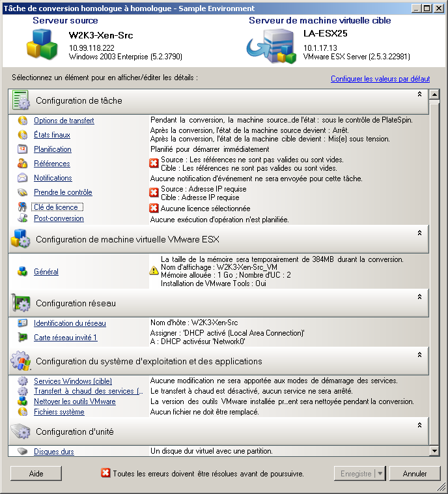Click the Identification du réseau icon
This screenshot has width=448, height=494.
(x=22, y=323)
